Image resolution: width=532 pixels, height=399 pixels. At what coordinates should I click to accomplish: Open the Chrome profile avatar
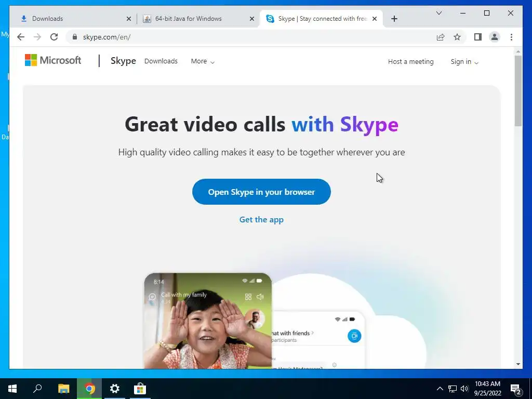[x=495, y=37]
